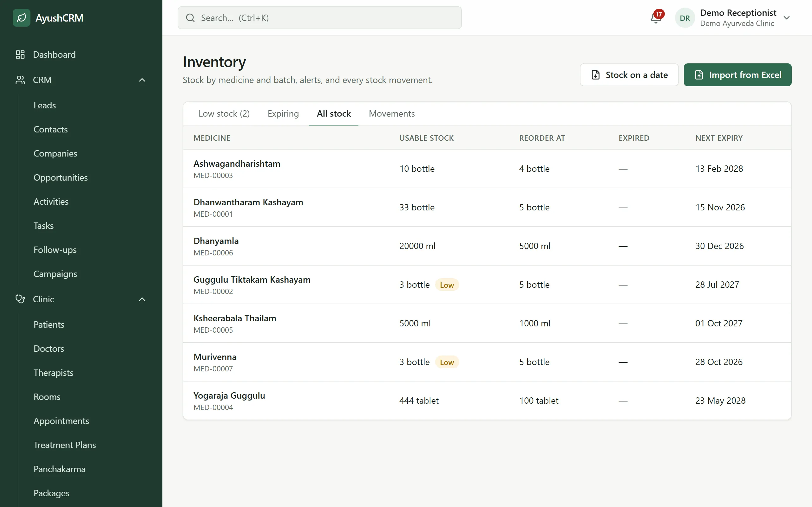Open the Movements tab
The image size is (812, 507).
[x=392, y=114]
